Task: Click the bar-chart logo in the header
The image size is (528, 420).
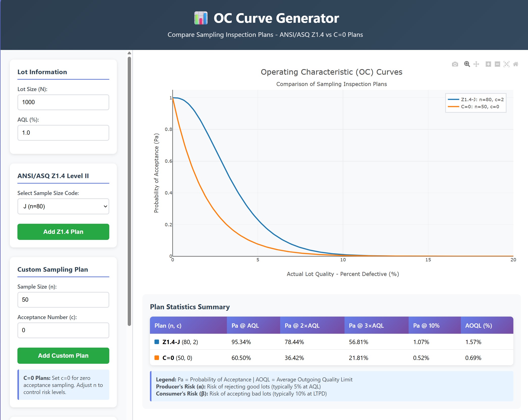Action: [x=200, y=18]
